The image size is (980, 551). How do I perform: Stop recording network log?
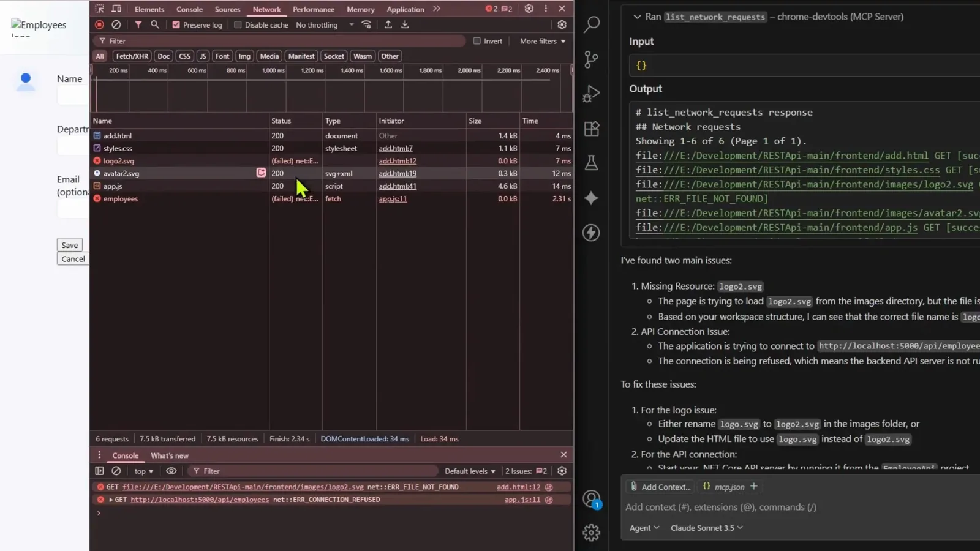(x=99, y=24)
